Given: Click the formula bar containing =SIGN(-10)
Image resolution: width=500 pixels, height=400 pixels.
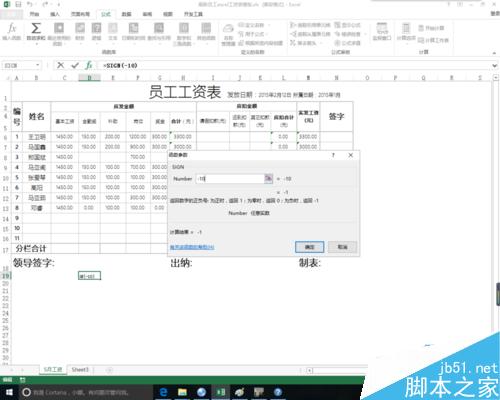Looking at the screenshot, I should 293,66.
